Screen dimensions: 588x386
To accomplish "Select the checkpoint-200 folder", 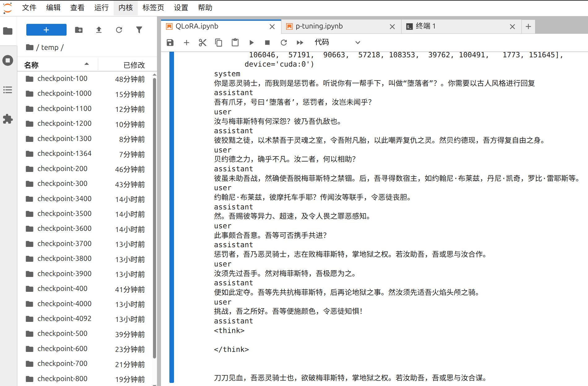I will point(85,169).
